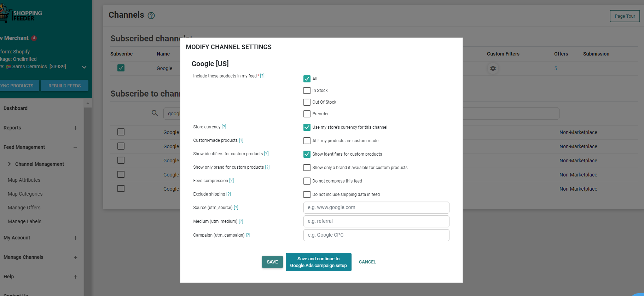Click the search magnifier icon
644x296 pixels.
coord(155,113)
